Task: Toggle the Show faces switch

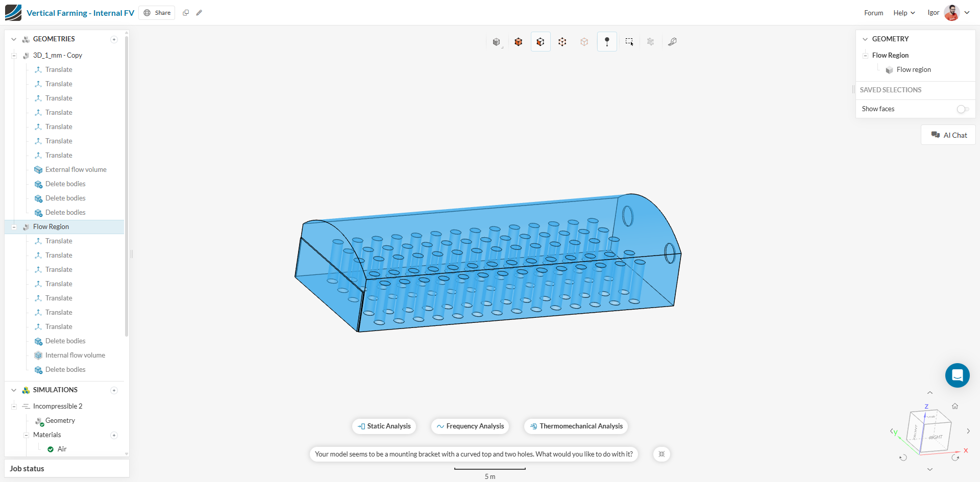Action: tap(963, 109)
